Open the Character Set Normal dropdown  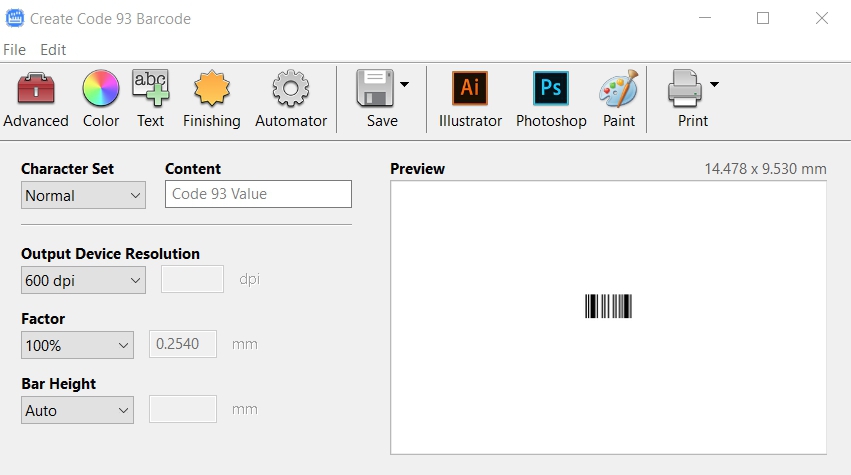[83, 195]
